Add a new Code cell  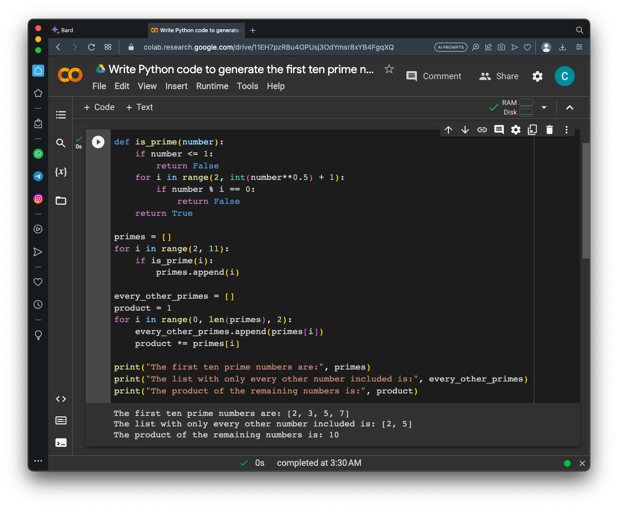(x=99, y=107)
